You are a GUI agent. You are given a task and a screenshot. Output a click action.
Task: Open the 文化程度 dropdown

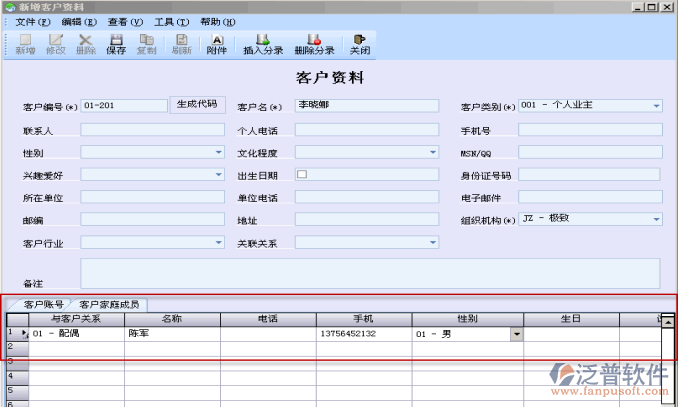(x=432, y=152)
